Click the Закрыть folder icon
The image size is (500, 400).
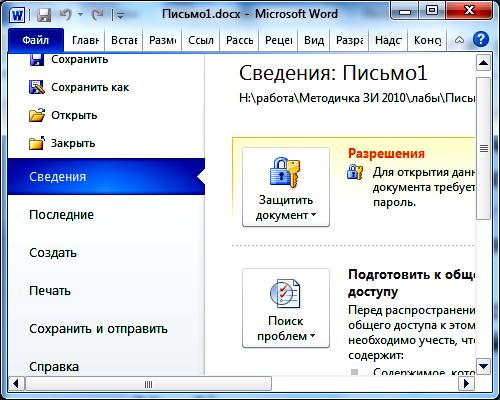(x=37, y=143)
